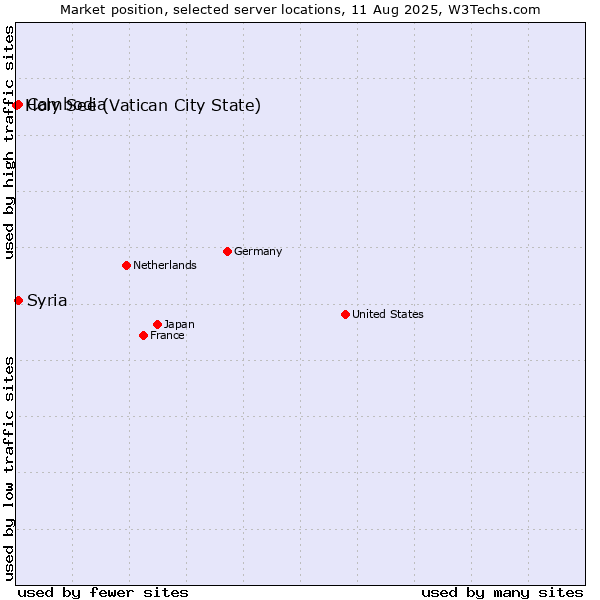Screen dimensions: 600x600
Task: Click the 'France' label text
Action: pyautogui.click(x=167, y=336)
